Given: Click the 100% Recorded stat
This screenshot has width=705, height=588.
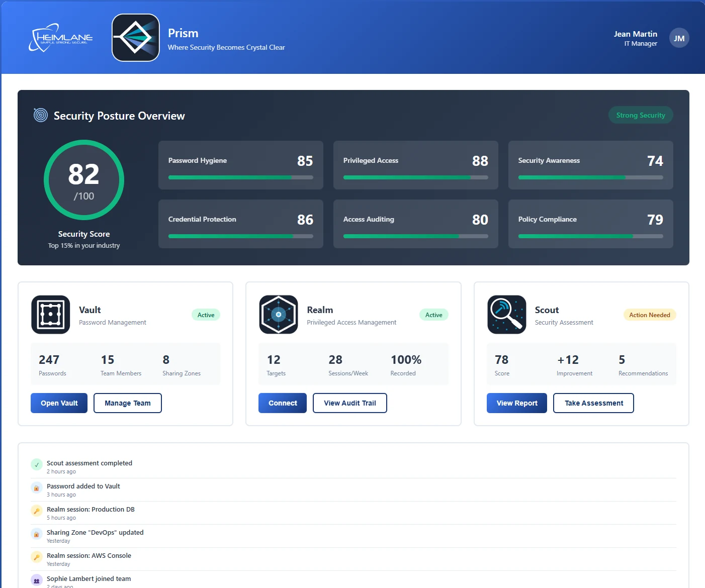Looking at the screenshot, I should [x=406, y=365].
